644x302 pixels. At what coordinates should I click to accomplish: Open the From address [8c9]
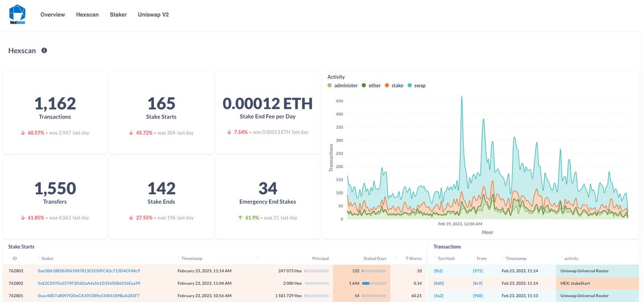coord(478,283)
